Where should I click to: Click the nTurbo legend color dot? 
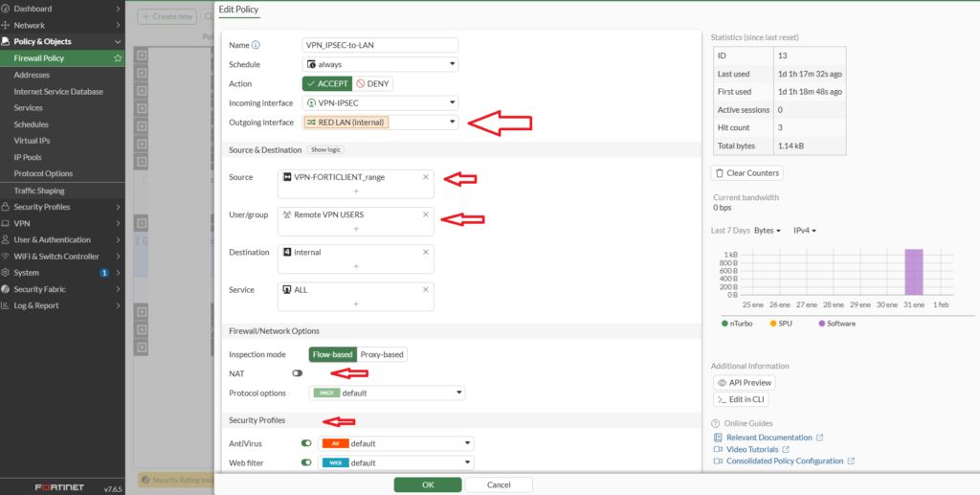pos(725,324)
